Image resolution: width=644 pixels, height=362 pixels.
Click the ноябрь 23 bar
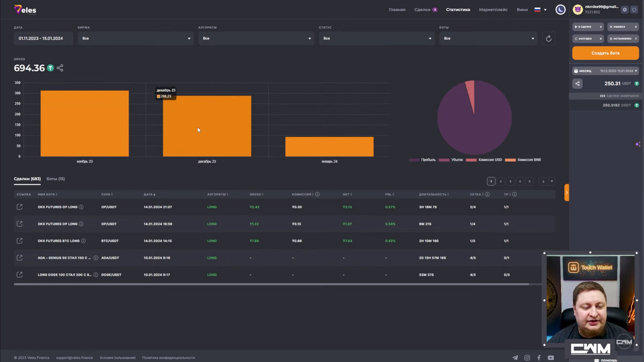84,123
